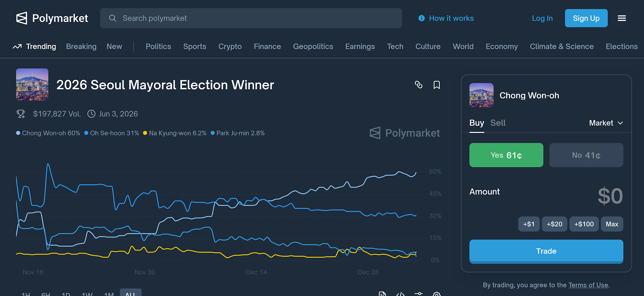The height and width of the screenshot is (296, 644).
Task: Click the Trending arrow icon
Action: 17,47
